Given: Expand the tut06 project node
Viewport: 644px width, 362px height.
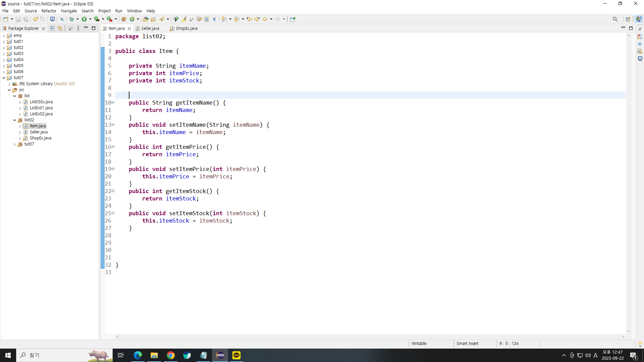Looking at the screenshot, I should pyautogui.click(x=4, y=72).
